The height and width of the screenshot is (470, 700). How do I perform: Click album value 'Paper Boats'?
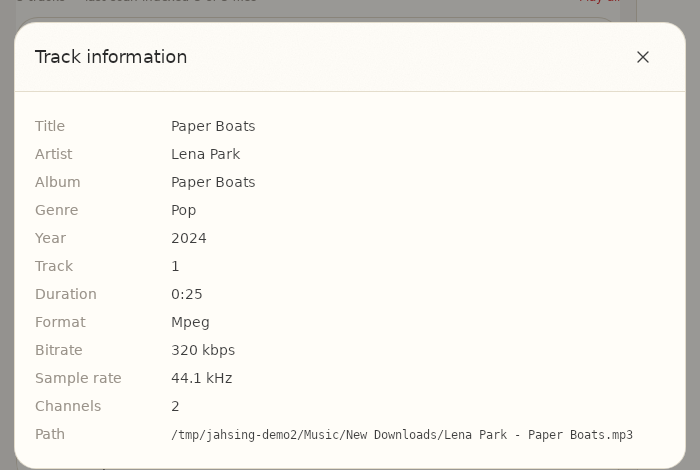click(x=213, y=182)
